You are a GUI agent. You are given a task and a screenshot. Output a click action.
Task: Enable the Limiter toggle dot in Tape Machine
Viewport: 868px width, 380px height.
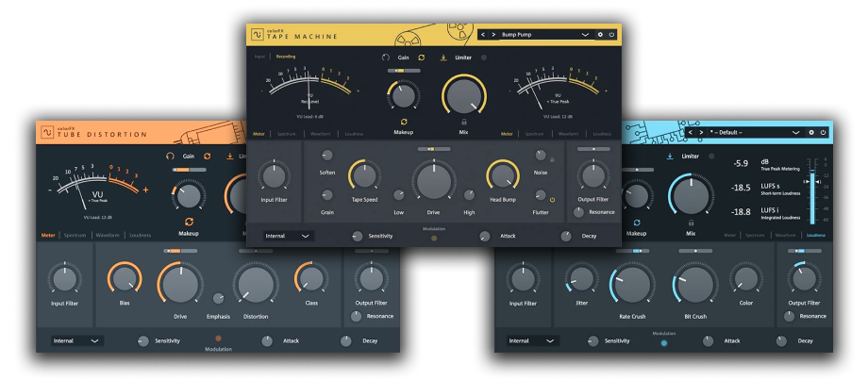pos(484,57)
